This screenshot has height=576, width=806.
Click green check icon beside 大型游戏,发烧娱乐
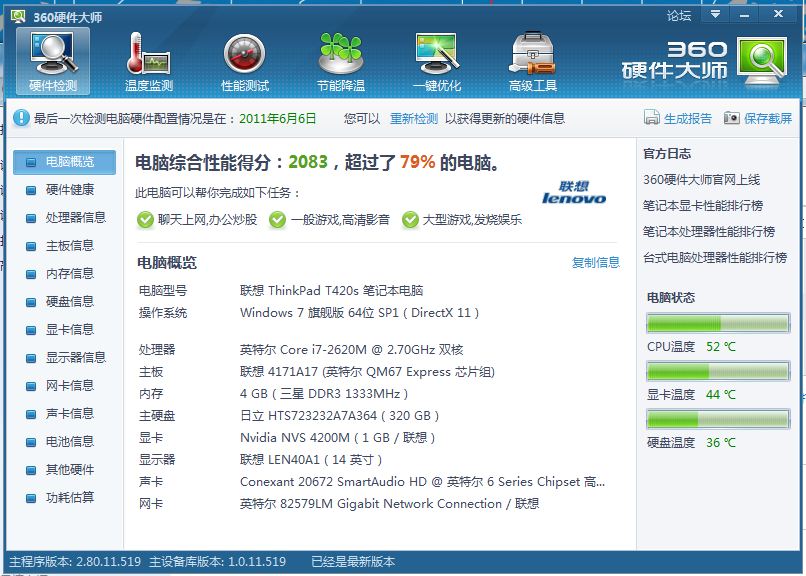[x=410, y=220]
